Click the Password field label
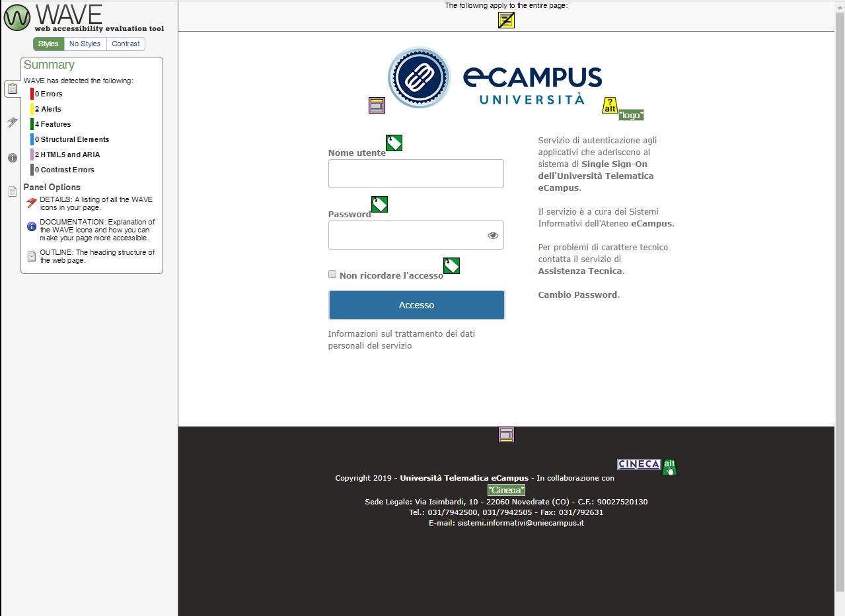 point(349,214)
